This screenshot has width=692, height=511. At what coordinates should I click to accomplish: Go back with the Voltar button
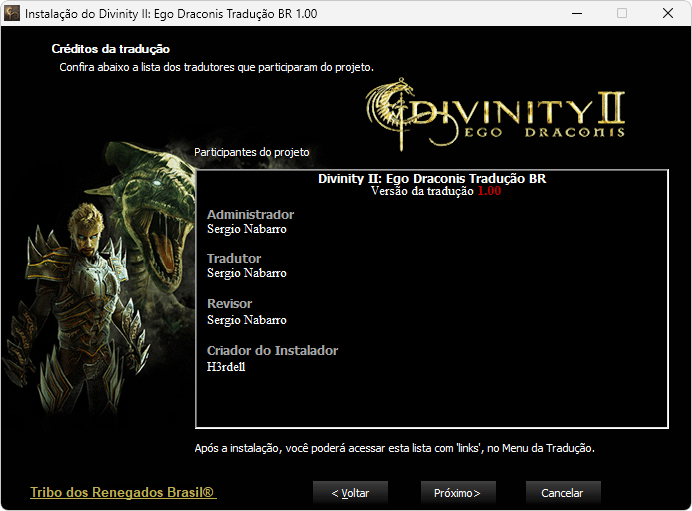click(350, 493)
